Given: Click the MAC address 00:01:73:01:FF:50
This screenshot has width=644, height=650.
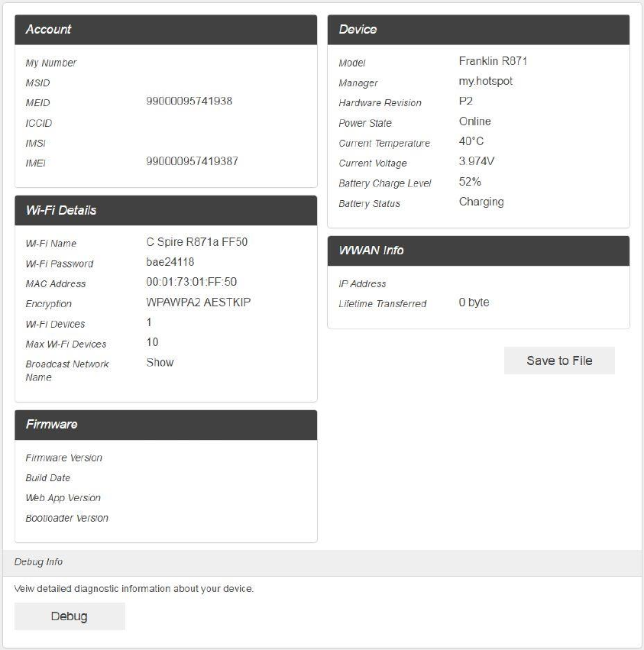Looking at the screenshot, I should click(x=192, y=282).
